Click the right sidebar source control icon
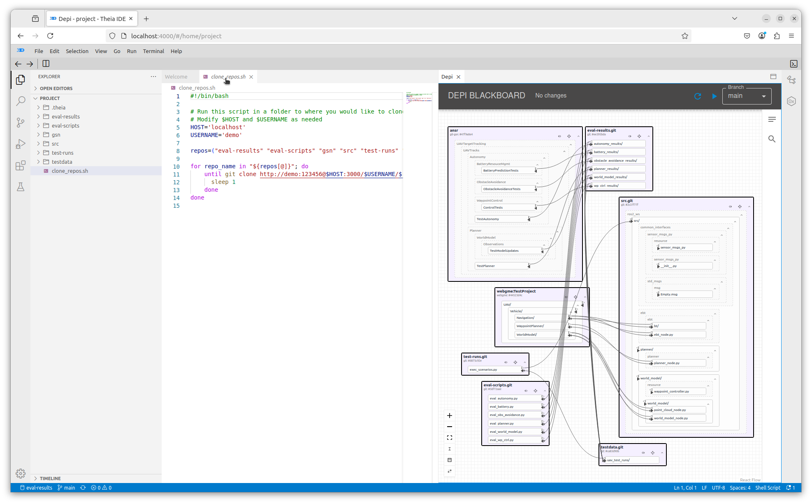 [791, 80]
